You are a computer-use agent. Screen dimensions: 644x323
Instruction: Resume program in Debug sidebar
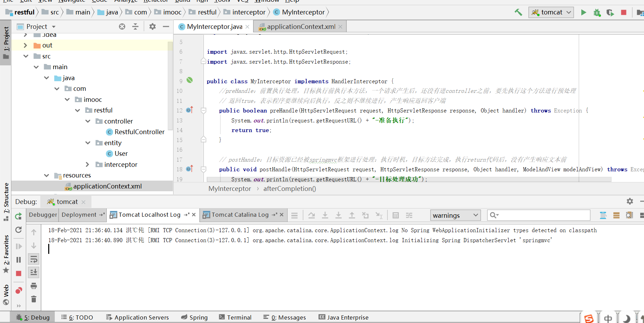(19, 246)
